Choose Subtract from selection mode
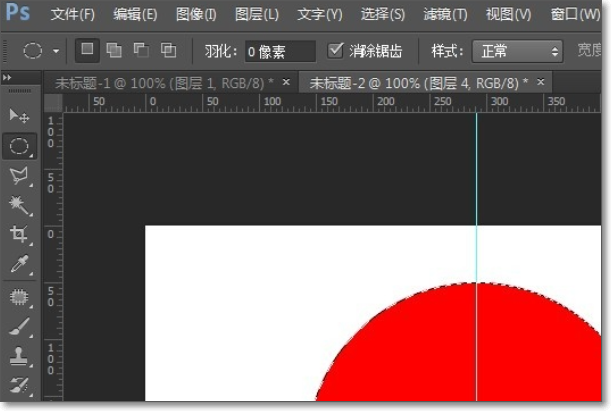The height and width of the screenshot is (411, 611). click(141, 51)
